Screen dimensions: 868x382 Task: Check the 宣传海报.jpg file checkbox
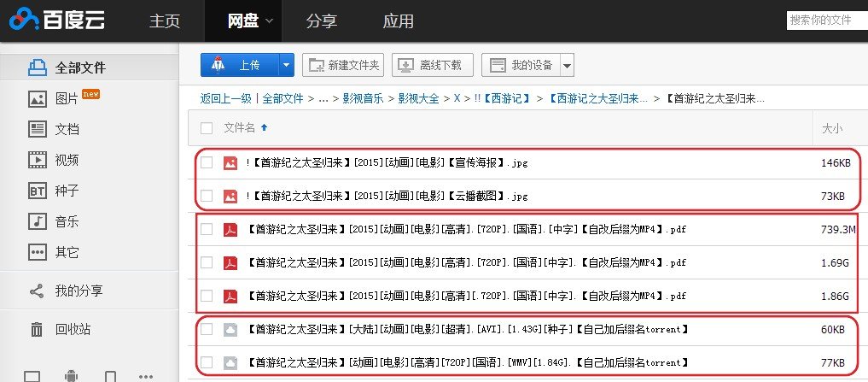207,162
